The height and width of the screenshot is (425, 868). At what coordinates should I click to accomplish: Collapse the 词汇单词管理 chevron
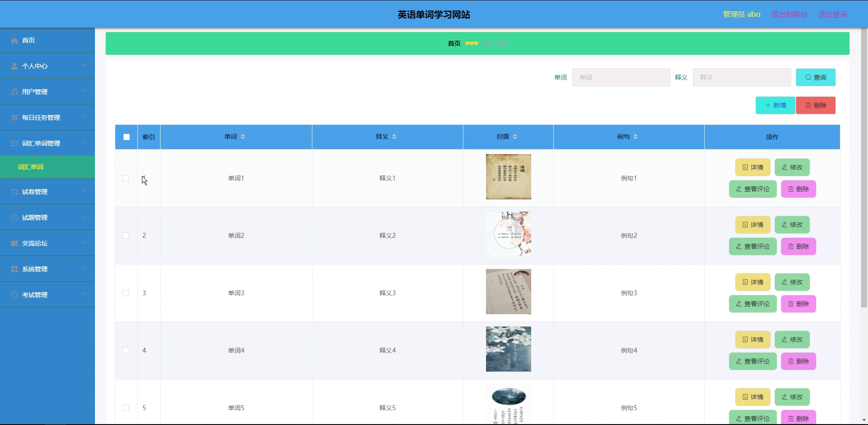(x=83, y=143)
